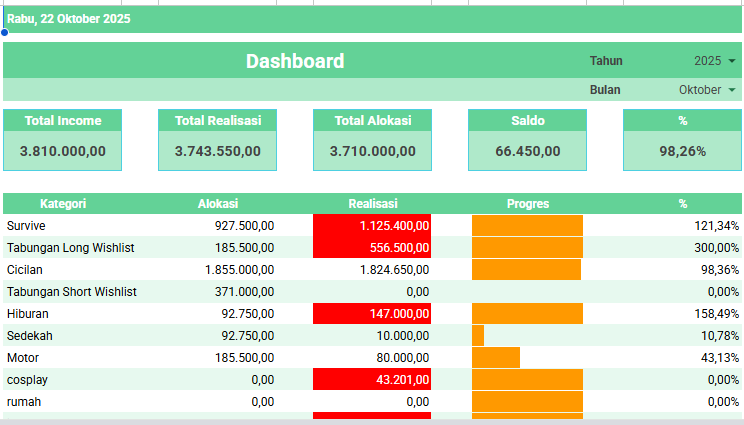Screen dimensions: 744x425
Task: Select the Tabungan Short Wishlist category cell
Action: point(72,292)
